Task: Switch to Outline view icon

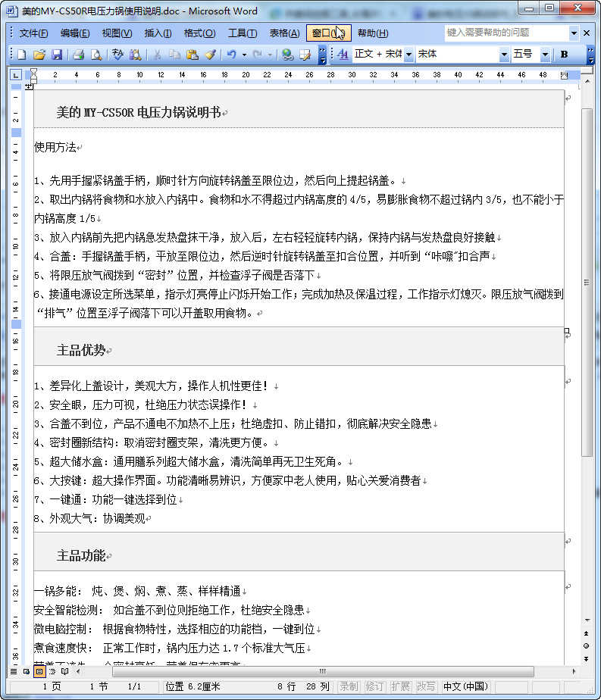Action: [52, 671]
